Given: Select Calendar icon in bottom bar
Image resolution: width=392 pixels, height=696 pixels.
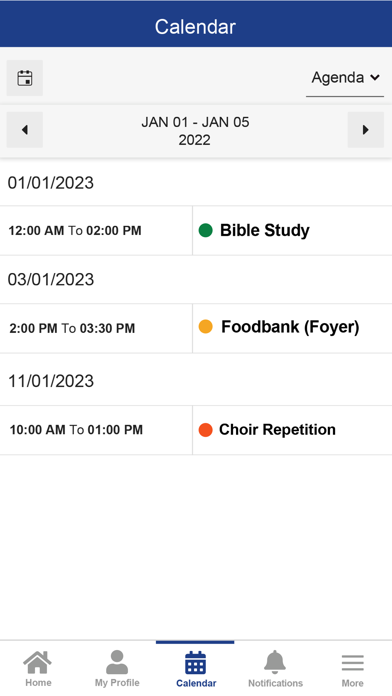Looking at the screenshot, I should tap(195, 663).
